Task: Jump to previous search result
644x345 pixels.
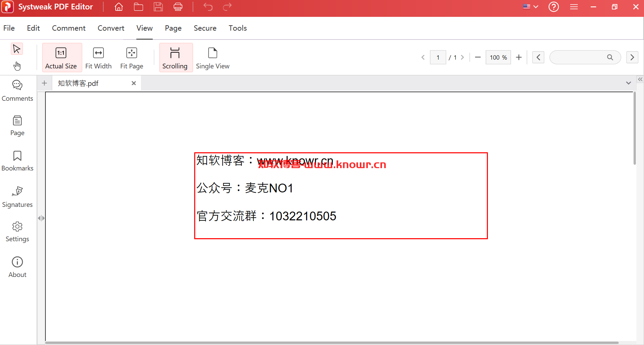Action: tap(538, 58)
